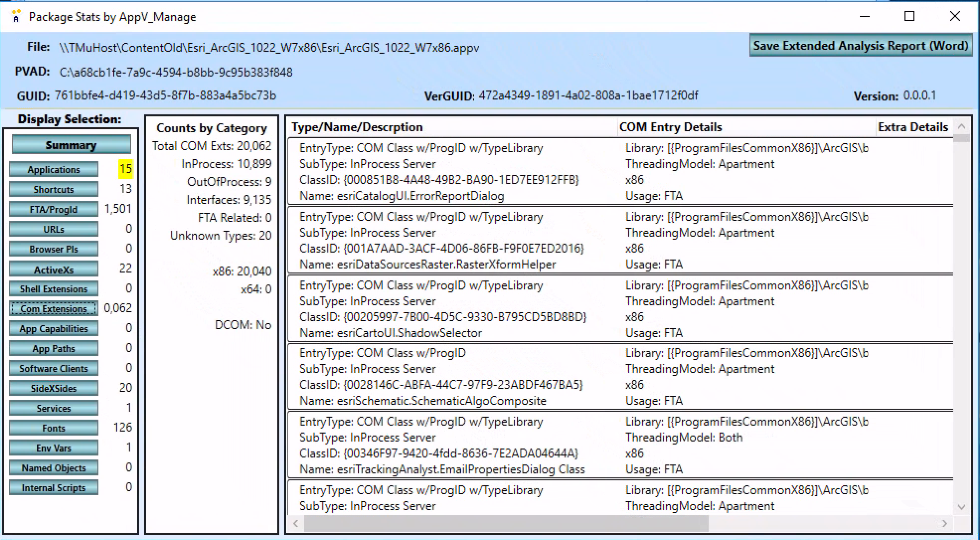Click ClassID {00205997-7B00-4D5C-9330-B795CD5BD8BD}
The width and height of the screenshot is (980, 540).
click(443, 317)
